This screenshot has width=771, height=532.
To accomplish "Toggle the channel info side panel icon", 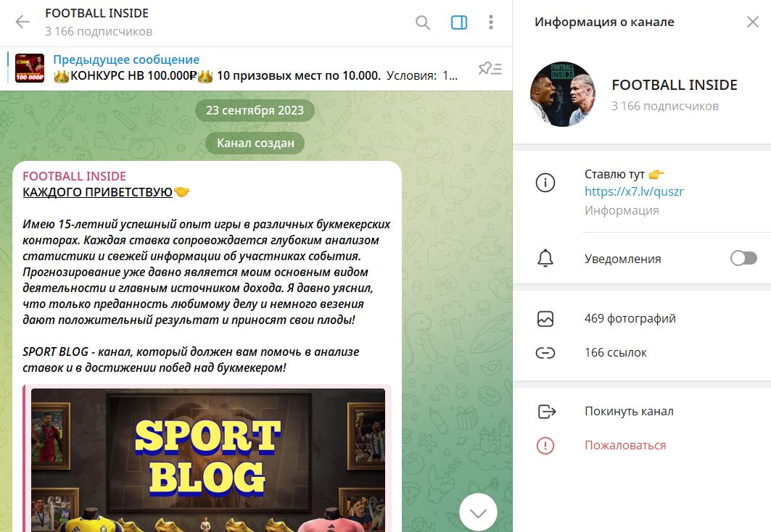I will 459,22.
